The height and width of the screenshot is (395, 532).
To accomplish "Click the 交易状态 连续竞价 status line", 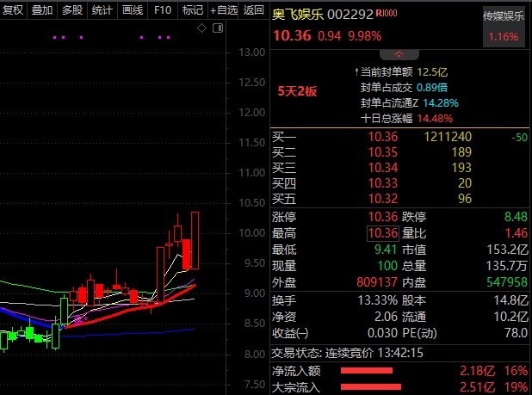I will [348, 353].
